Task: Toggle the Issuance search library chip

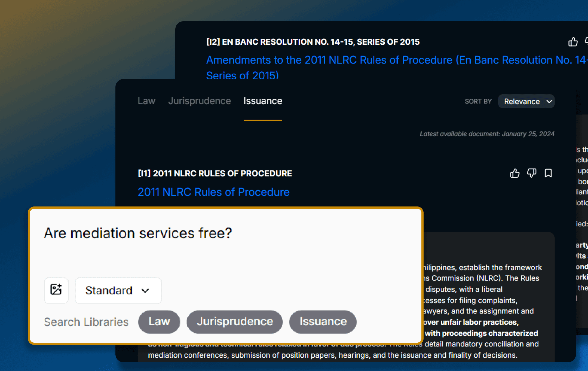Action: coord(323,322)
